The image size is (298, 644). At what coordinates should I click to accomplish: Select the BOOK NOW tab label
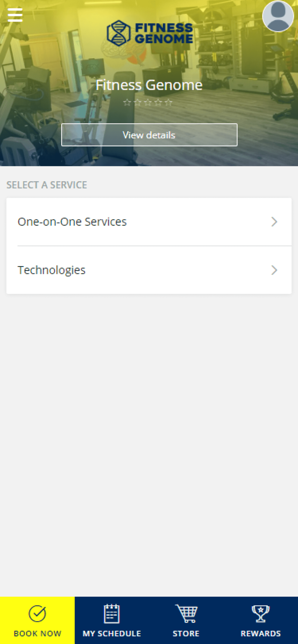(x=37, y=633)
